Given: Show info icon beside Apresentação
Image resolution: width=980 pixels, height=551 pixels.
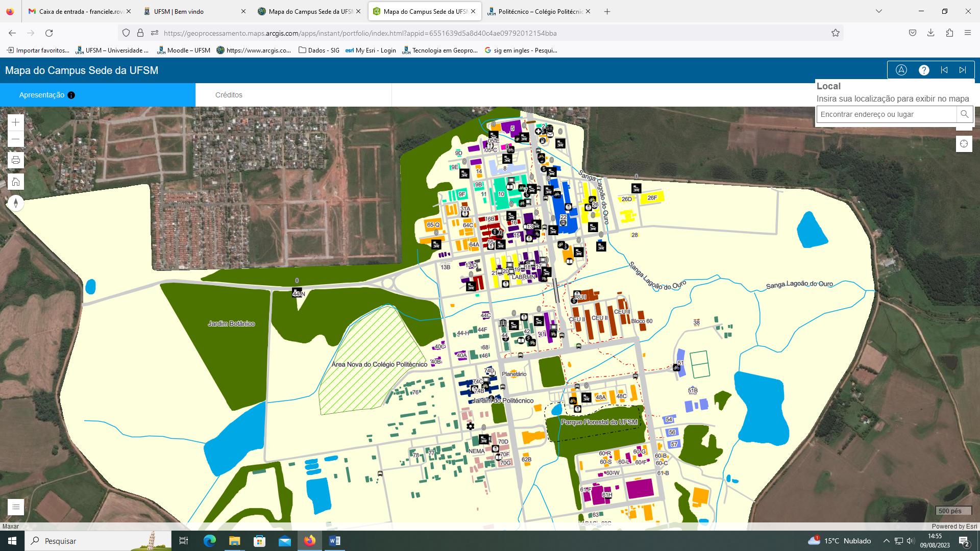Looking at the screenshot, I should point(71,95).
